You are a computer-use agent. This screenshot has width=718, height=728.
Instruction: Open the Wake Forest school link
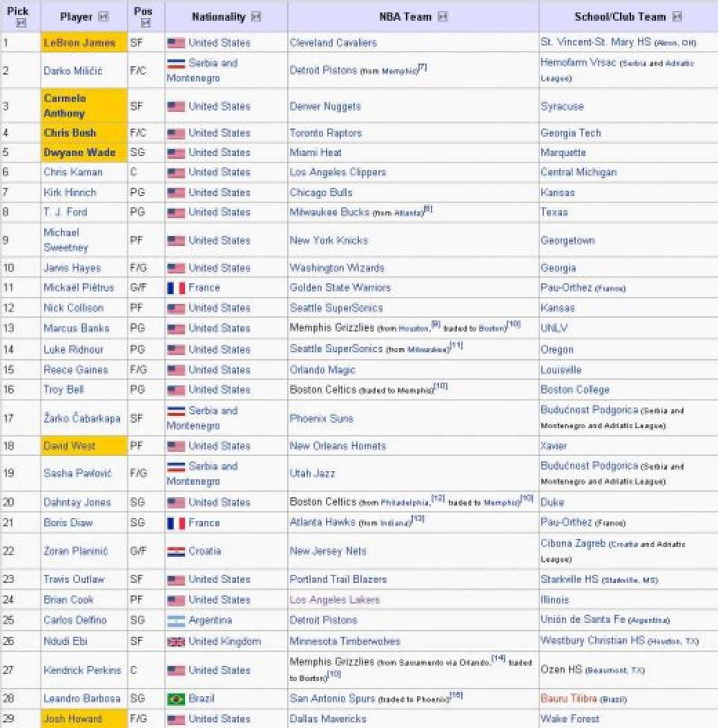coord(570,719)
